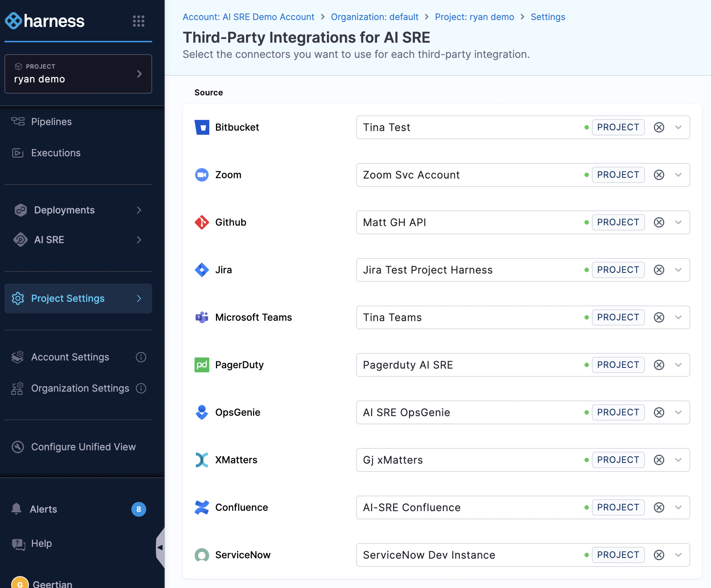This screenshot has width=711, height=588.
Task: Expand the Github connector dropdown
Action: pos(678,222)
